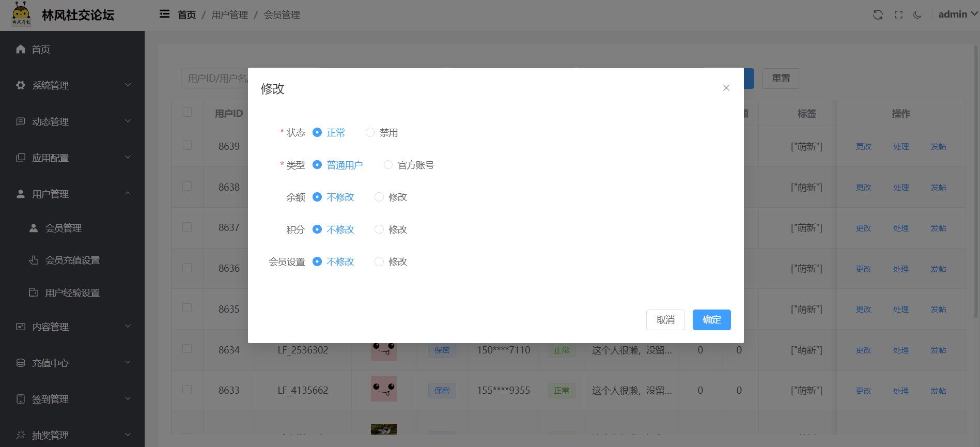Choose 官方账号 for 类型
The width and height of the screenshot is (980, 447).
[x=409, y=165]
